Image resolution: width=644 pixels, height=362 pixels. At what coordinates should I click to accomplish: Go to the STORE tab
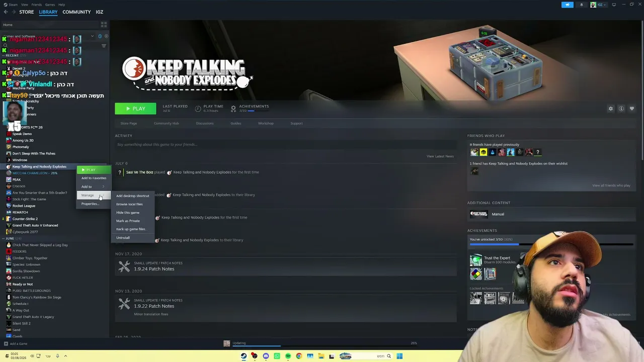27,12
